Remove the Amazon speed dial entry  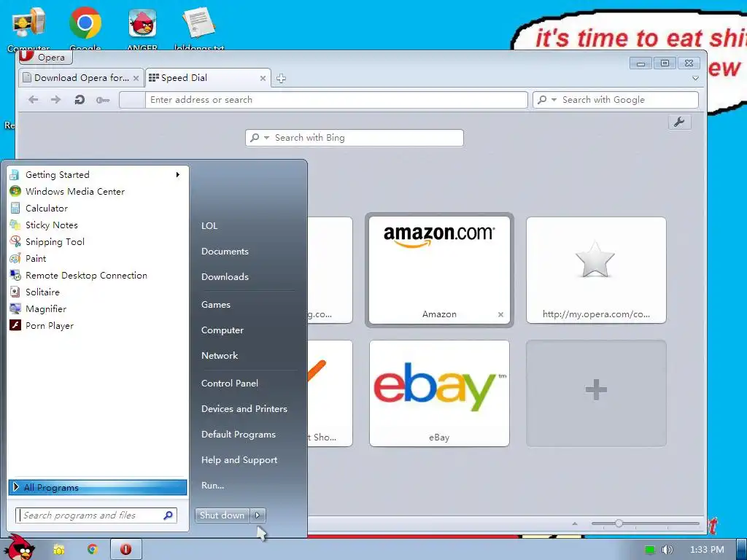500,314
